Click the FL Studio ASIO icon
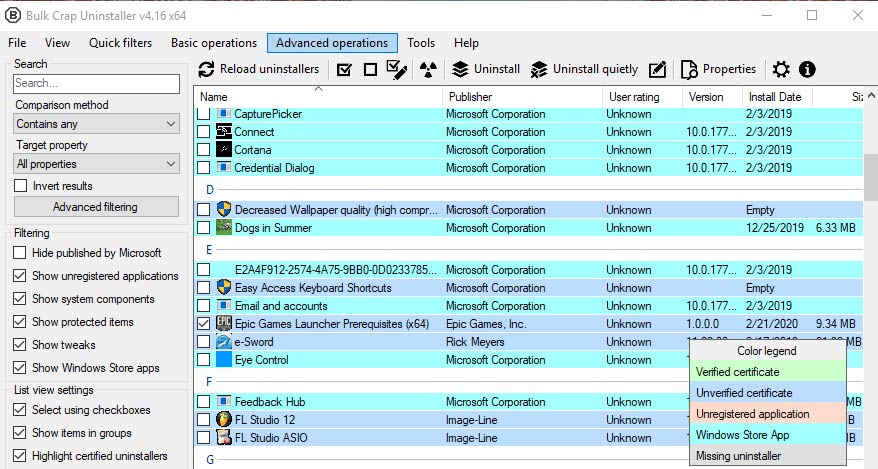Viewport: 878px width, 469px height. 224,438
